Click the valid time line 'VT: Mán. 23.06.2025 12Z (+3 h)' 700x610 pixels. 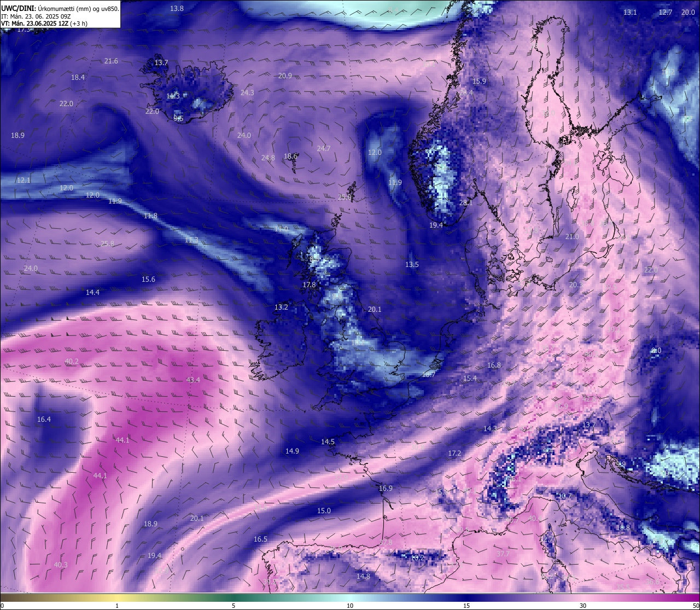(x=44, y=24)
